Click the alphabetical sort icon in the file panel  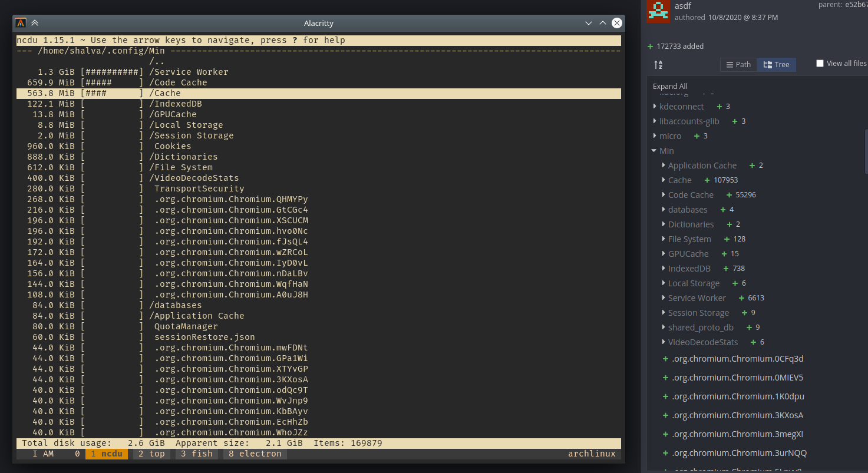(658, 65)
